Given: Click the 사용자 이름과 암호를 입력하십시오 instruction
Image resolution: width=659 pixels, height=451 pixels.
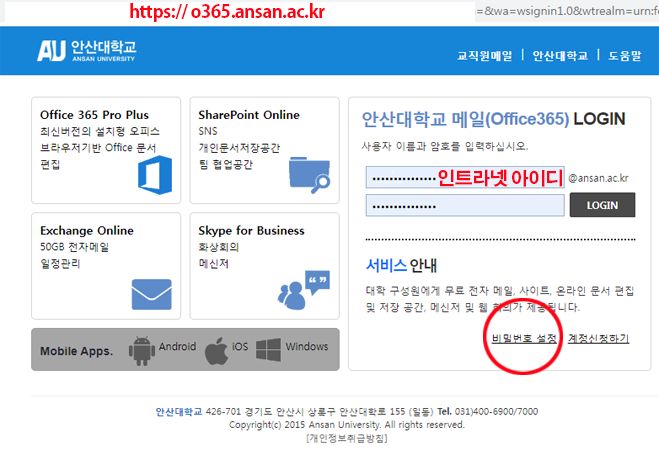Looking at the screenshot, I should point(445,146).
